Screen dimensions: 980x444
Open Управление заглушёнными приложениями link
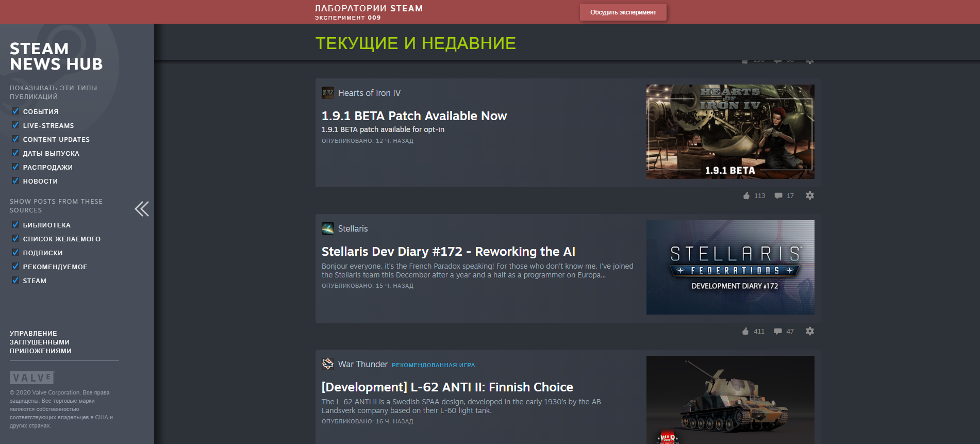click(x=41, y=342)
